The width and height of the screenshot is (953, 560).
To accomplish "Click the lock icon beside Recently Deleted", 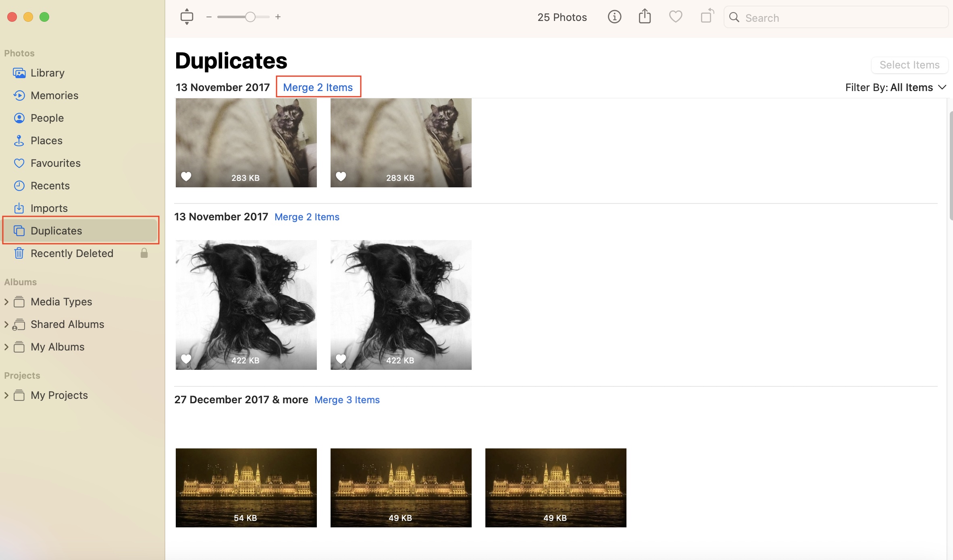I will 144,253.
